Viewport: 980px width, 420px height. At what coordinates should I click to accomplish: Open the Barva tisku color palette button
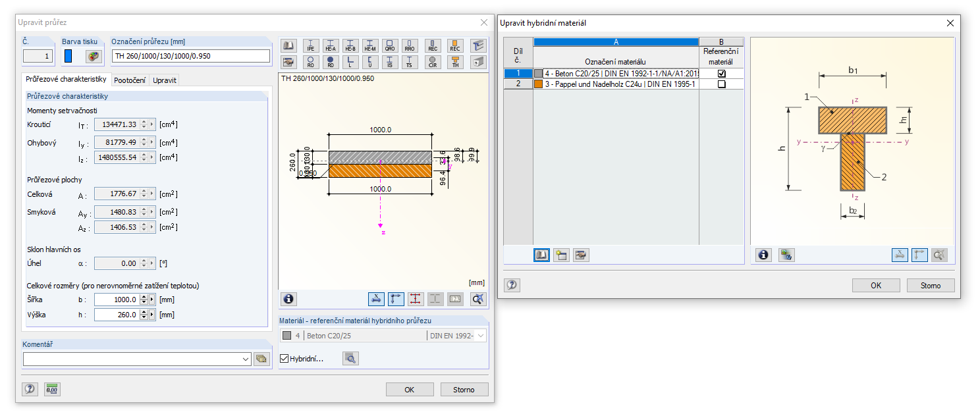point(94,56)
